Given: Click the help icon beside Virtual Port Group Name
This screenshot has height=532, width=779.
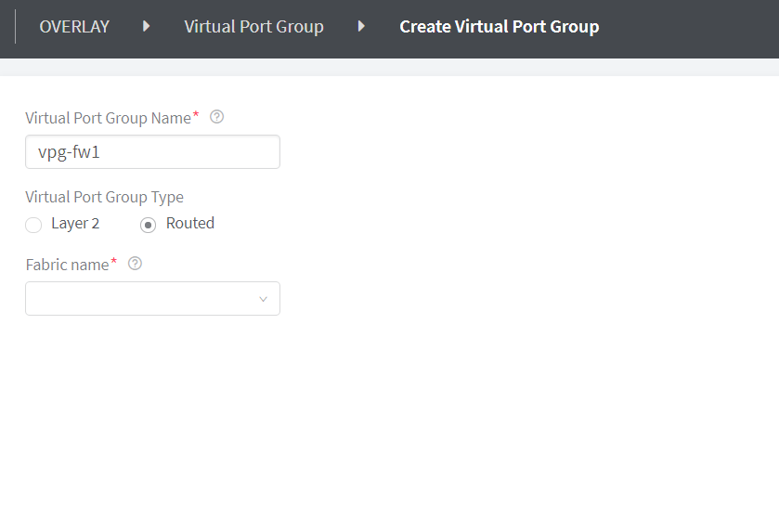Looking at the screenshot, I should (217, 117).
